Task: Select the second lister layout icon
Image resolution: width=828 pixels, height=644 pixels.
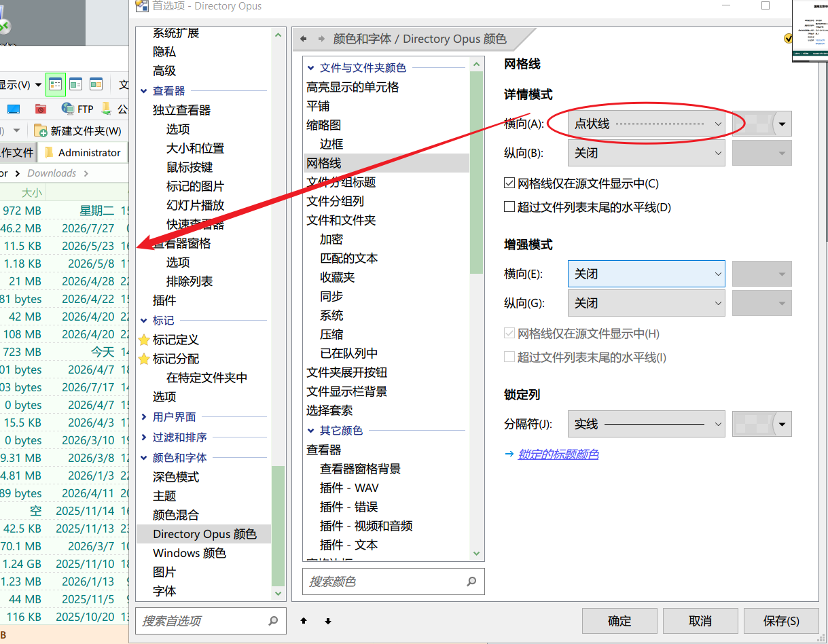Action: (x=75, y=84)
